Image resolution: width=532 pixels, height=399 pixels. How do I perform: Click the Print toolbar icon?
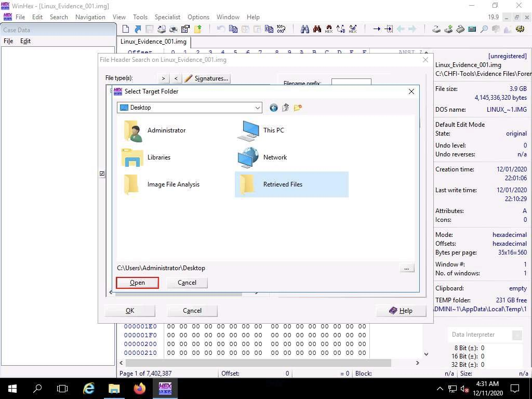tap(174, 29)
